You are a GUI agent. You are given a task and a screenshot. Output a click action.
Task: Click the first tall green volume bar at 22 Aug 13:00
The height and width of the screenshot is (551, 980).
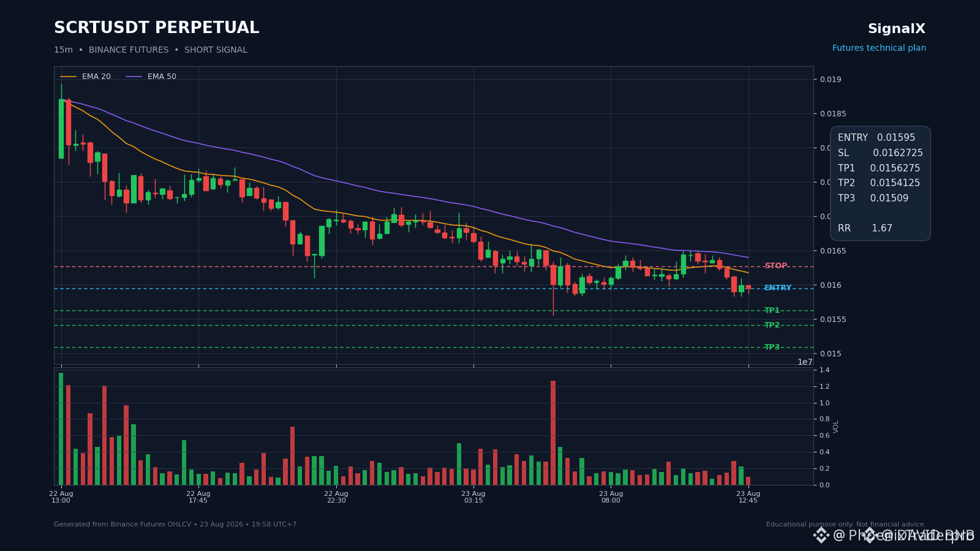61,429
